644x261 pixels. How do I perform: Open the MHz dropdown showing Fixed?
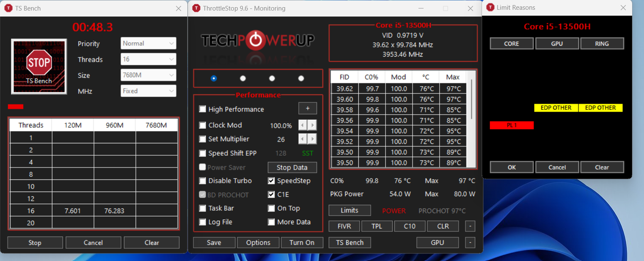(149, 91)
